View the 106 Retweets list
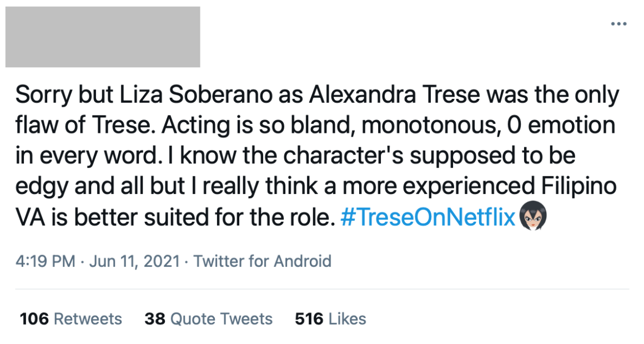The image size is (644, 344). [x=71, y=319]
